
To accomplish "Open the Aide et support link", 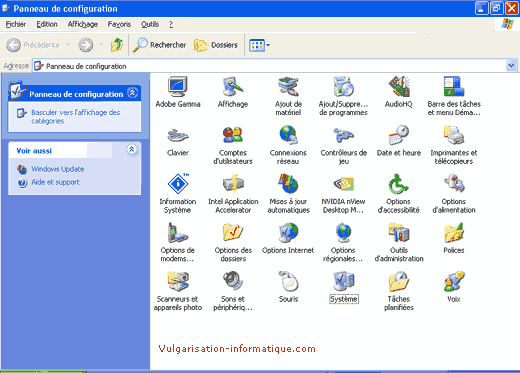I will coord(55,182).
